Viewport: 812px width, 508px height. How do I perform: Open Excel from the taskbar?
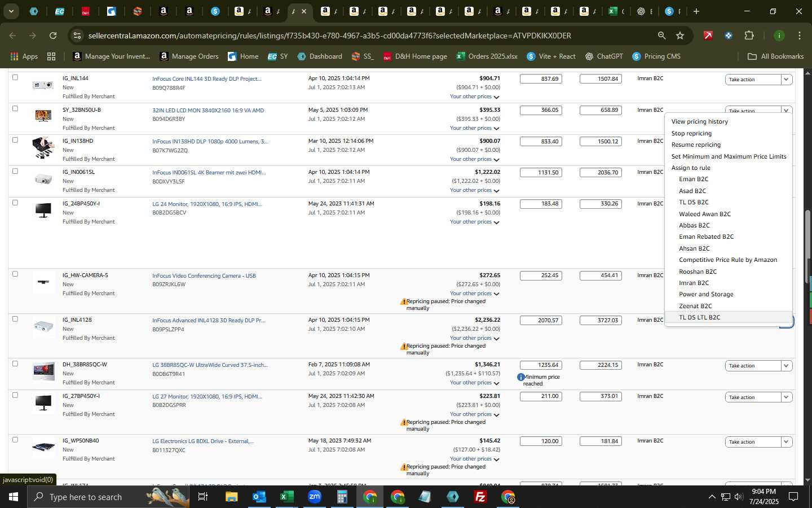coord(286,497)
